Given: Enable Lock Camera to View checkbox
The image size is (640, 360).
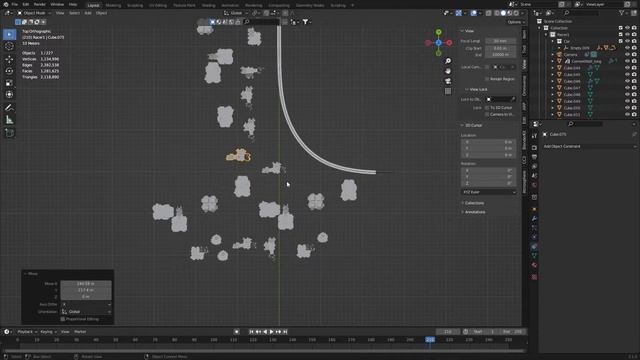Looking at the screenshot, I should (487, 114).
